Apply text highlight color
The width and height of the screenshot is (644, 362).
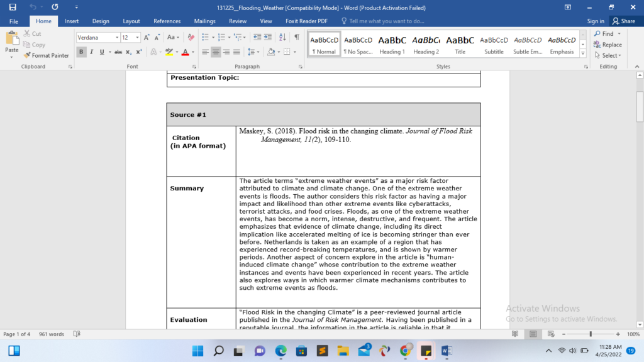(170, 51)
